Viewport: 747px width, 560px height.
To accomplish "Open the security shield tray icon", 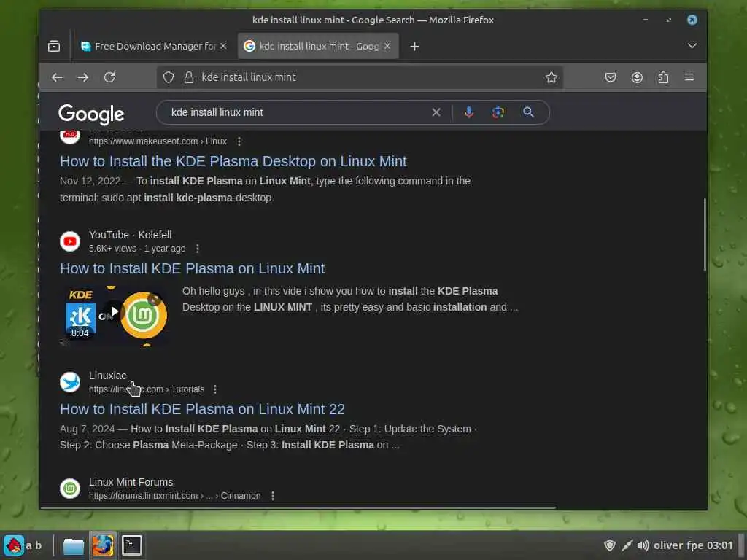I will pos(609,545).
